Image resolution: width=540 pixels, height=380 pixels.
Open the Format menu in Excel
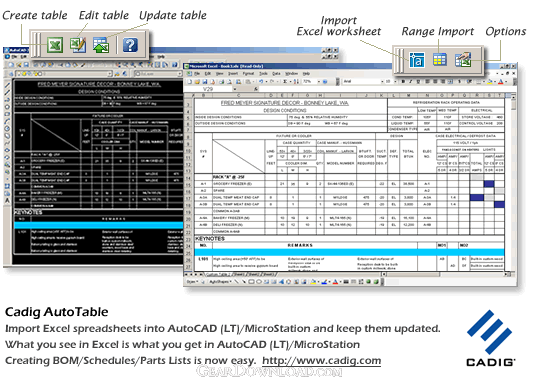click(x=248, y=73)
